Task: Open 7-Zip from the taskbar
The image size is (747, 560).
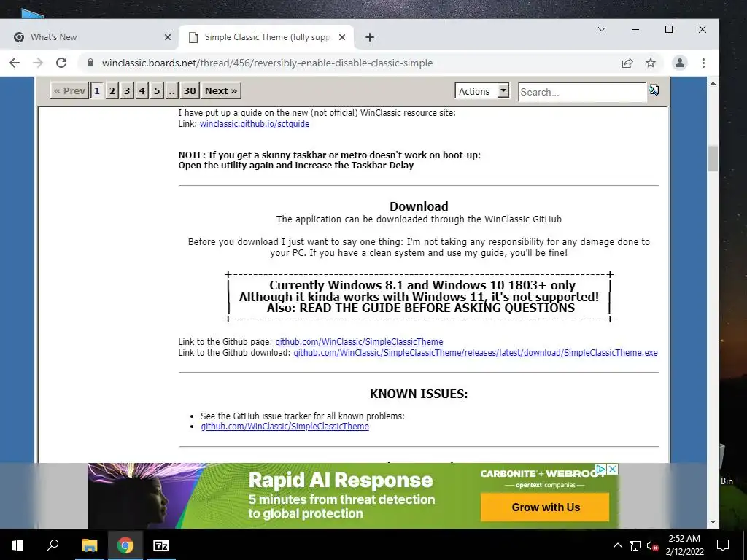Action: click(x=160, y=545)
